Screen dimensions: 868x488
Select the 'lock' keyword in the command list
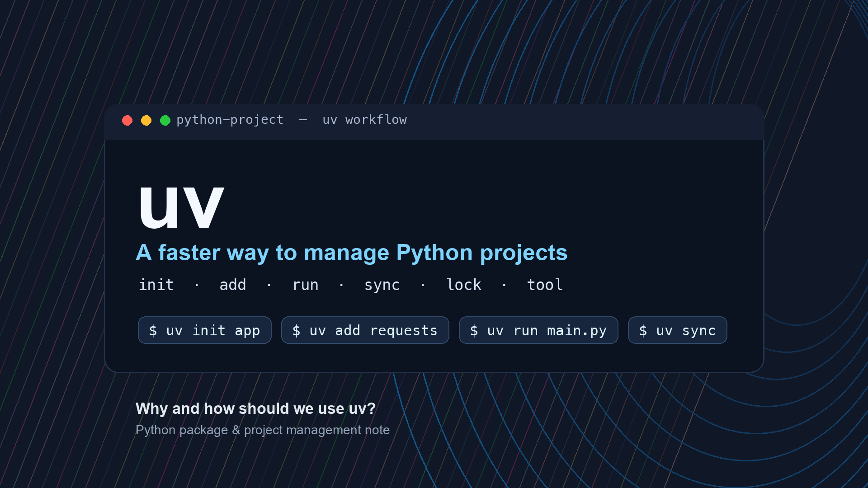point(464,285)
